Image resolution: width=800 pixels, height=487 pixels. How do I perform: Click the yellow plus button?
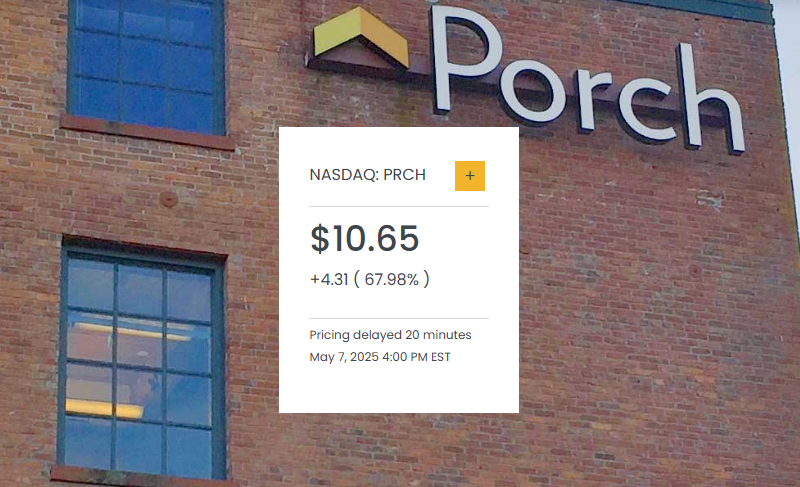470,175
